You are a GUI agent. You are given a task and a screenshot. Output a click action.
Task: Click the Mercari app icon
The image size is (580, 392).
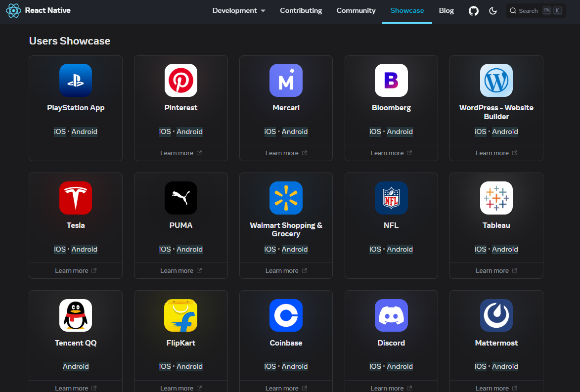(286, 80)
